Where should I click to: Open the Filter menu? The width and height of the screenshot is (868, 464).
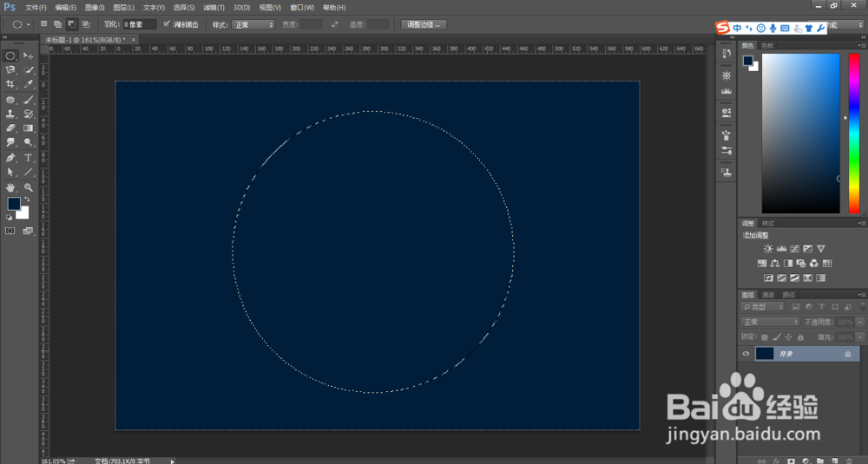tap(214, 8)
